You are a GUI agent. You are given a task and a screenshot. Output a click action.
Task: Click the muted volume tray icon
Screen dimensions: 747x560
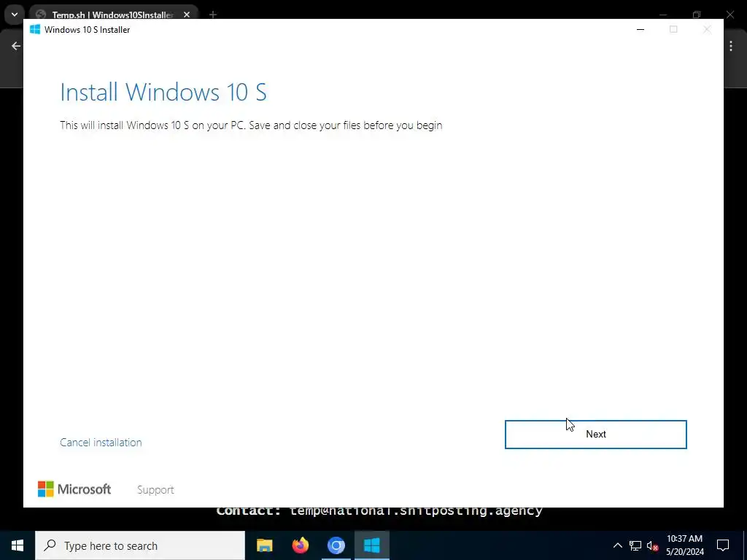pos(652,545)
